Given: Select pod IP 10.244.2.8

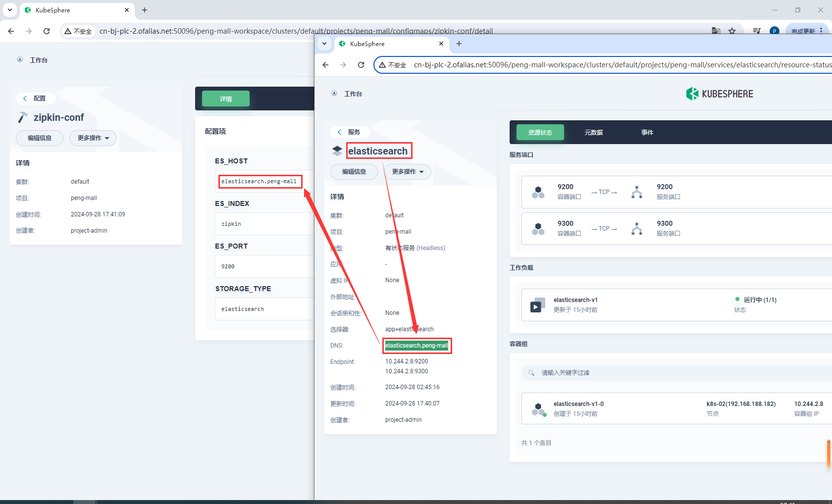Looking at the screenshot, I should (x=808, y=404).
